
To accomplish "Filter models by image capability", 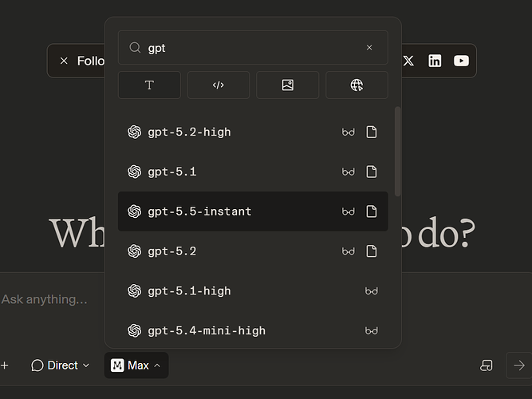I will tap(287, 85).
